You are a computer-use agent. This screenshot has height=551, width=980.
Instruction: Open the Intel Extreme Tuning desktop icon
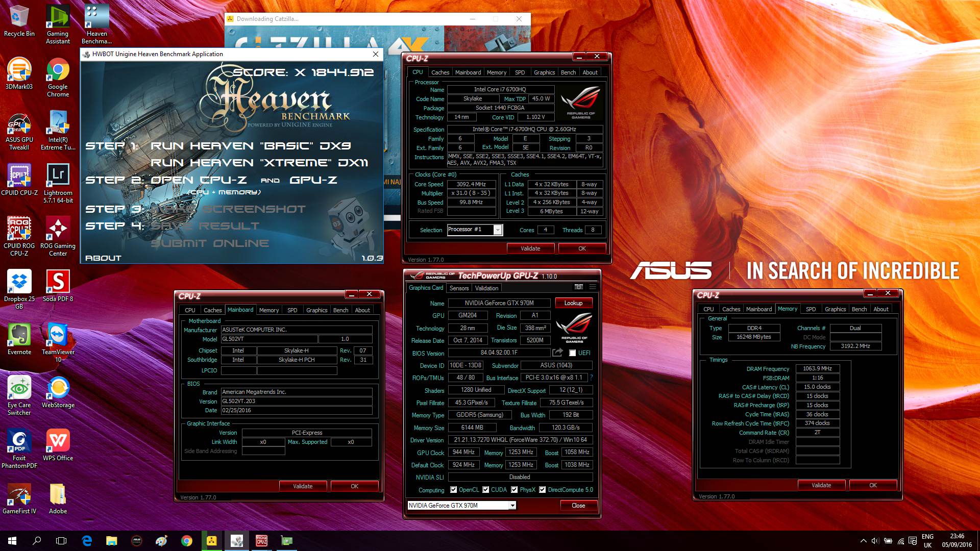[58, 131]
